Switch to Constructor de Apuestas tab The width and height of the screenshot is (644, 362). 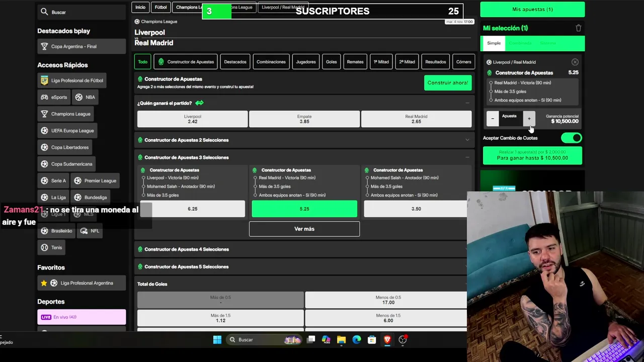click(186, 62)
